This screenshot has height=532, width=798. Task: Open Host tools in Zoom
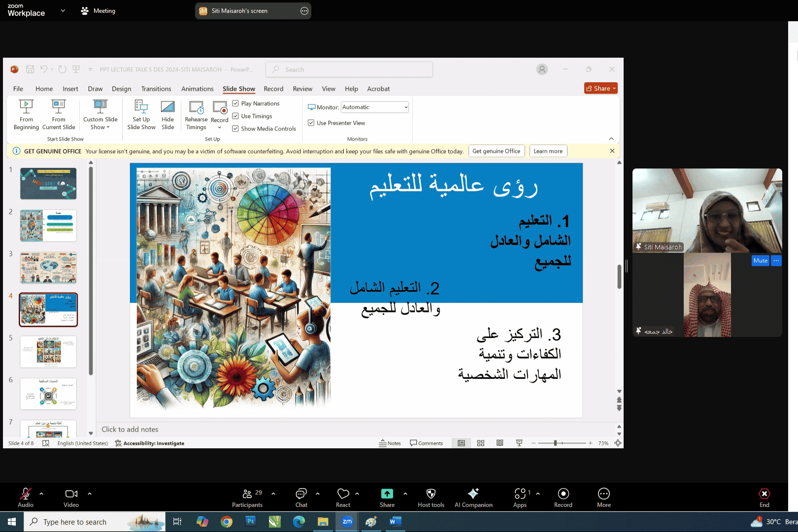coord(431,497)
